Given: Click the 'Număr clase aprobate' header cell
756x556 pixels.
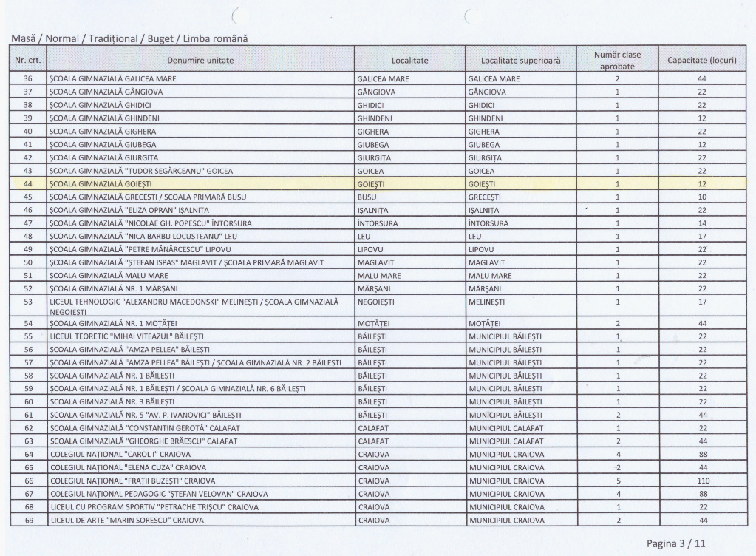Looking at the screenshot, I should point(616,60).
